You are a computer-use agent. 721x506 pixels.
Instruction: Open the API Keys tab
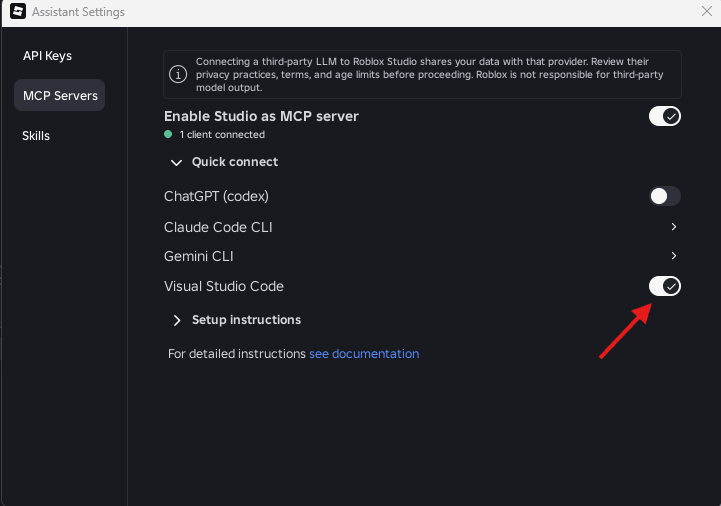47,56
